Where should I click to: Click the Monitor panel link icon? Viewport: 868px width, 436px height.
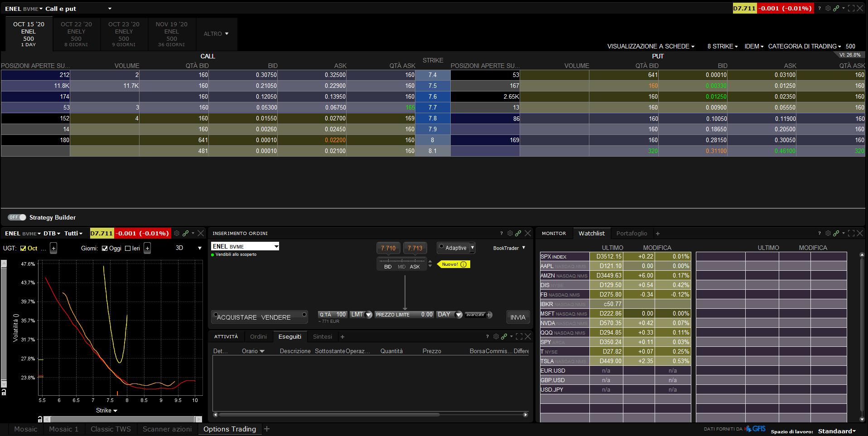click(836, 233)
